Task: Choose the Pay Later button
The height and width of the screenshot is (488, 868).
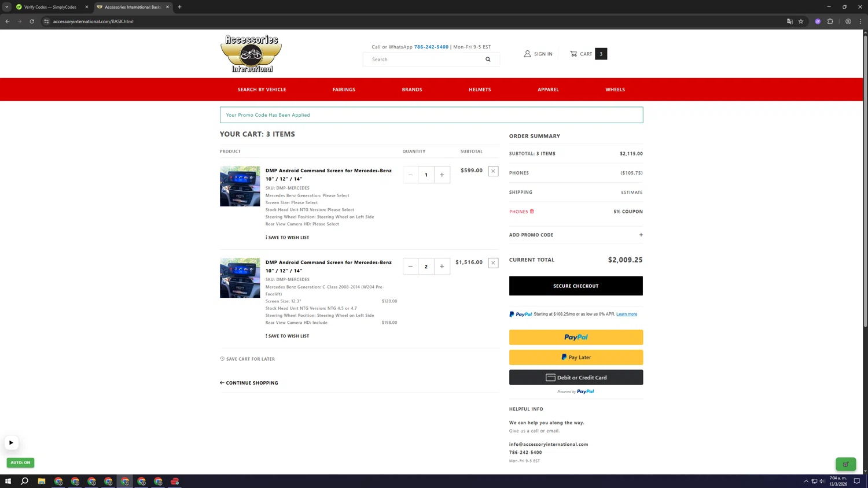Action: [576, 357]
